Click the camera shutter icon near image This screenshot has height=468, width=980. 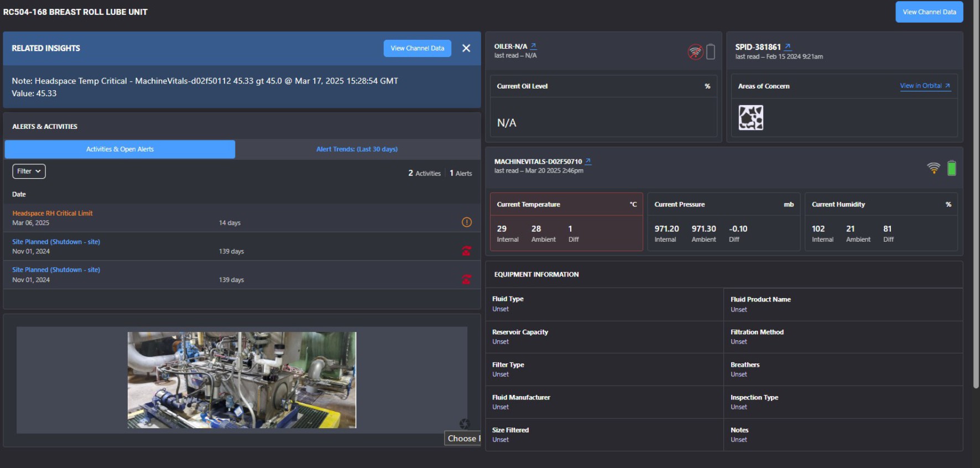pyautogui.click(x=464, y=424)
